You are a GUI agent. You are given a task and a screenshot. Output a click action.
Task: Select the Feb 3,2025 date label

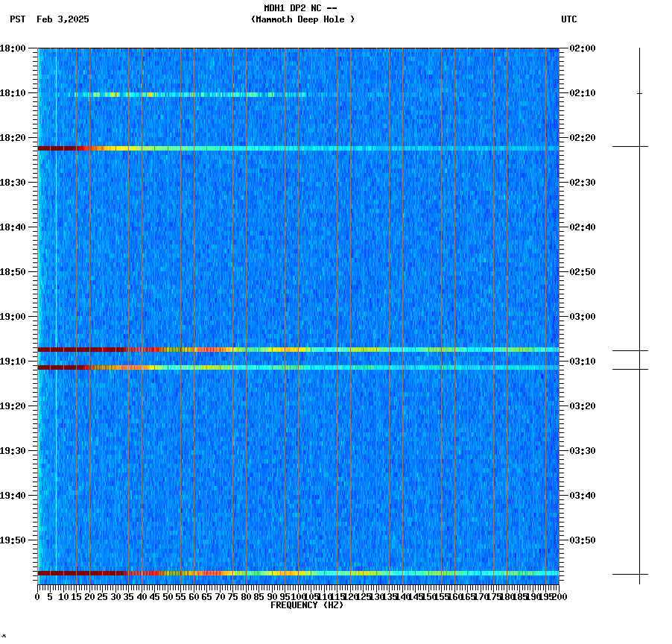61,20
